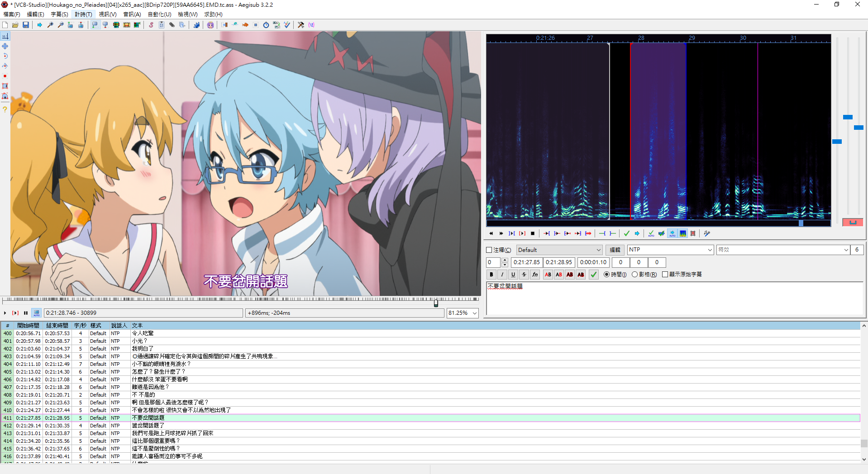868x474 pixels.
Task: Click the New subtitles file icon
Action: (x=5, y=25)
